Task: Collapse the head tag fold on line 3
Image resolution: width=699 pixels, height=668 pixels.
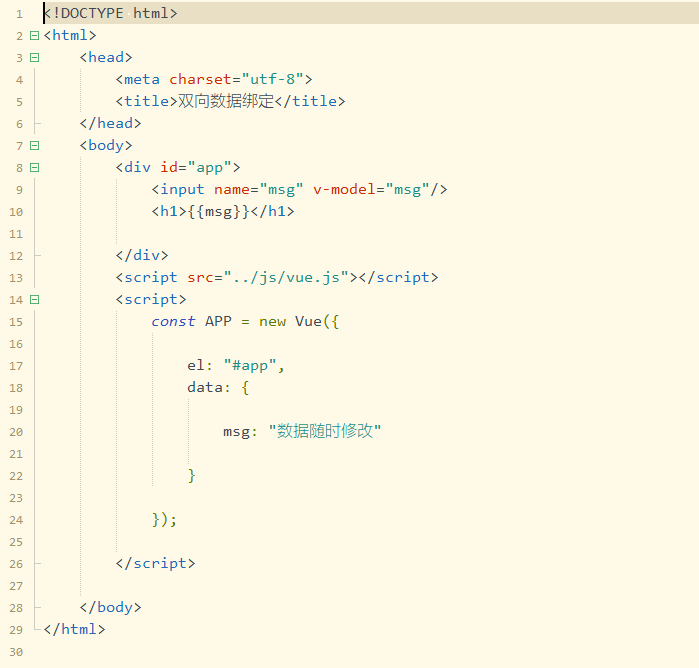Action: tap(34, 58)
